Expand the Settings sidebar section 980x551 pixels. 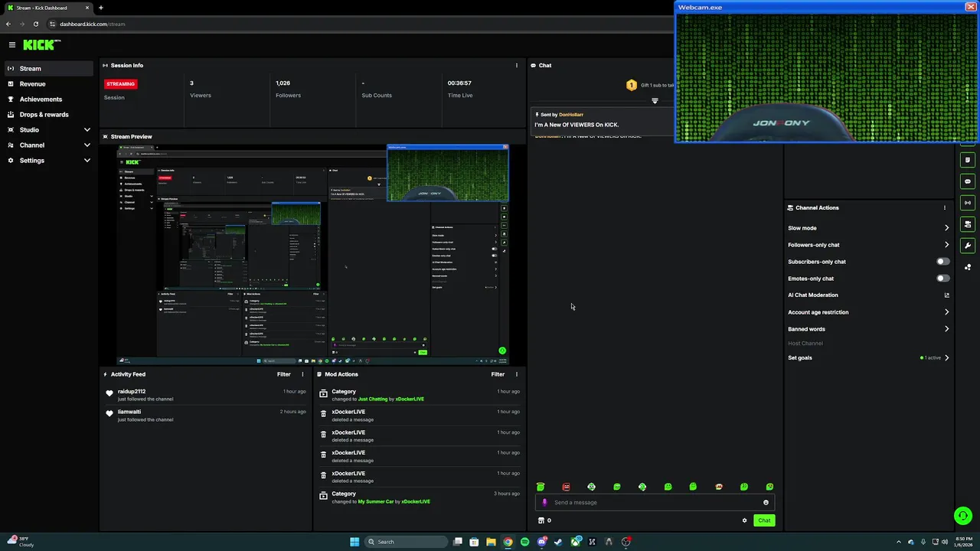(x=49, y=160)
